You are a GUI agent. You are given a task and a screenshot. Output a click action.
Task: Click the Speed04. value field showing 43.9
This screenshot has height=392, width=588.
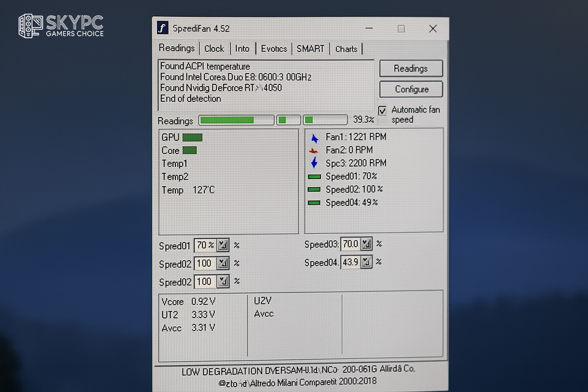(x=350, y=262)
